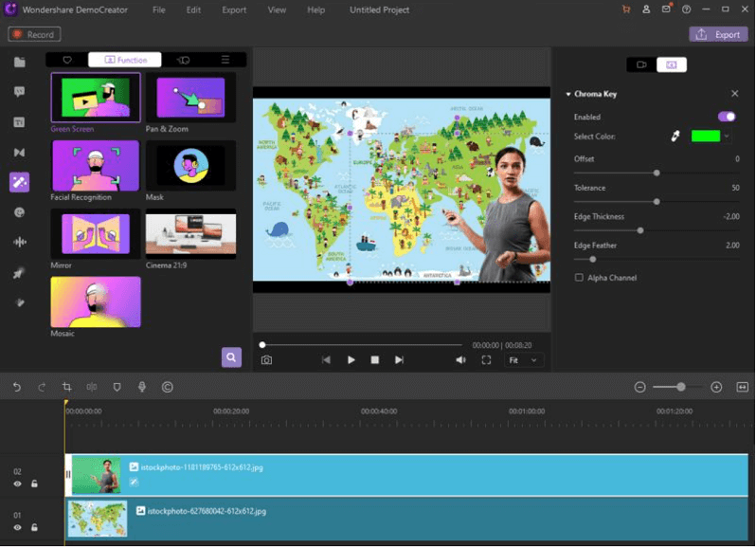The width and height of the screenshot is (756, 548).
Task: Skip to the next frame
Action: click(x=399, y=360)
